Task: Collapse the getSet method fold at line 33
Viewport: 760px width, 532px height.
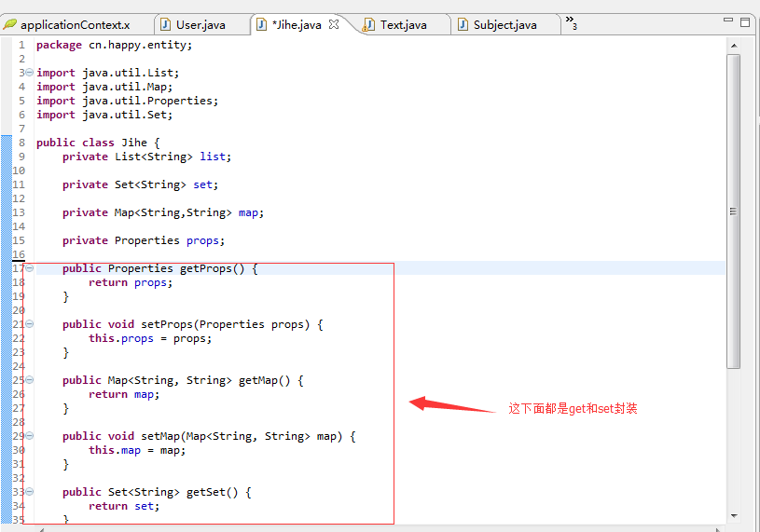Action: pos(30,491)
